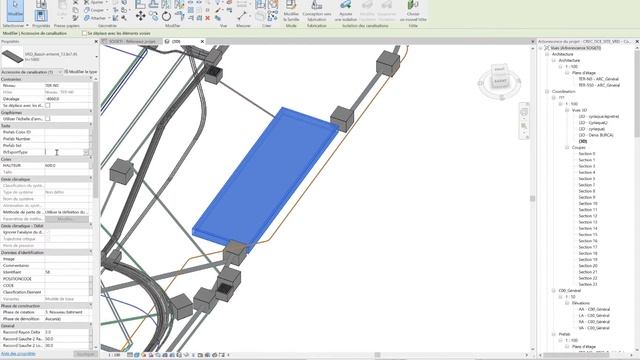The width and height of the screenshot is (640, 360).
Task: Click Modifier la famille icon
Action: point(291,11)
